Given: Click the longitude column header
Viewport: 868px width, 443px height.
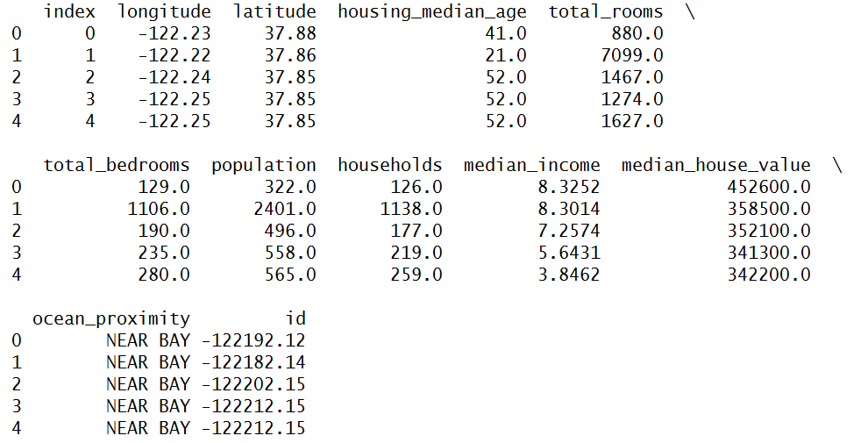Looking at the screenshot, I should click(x=164, y=12).
